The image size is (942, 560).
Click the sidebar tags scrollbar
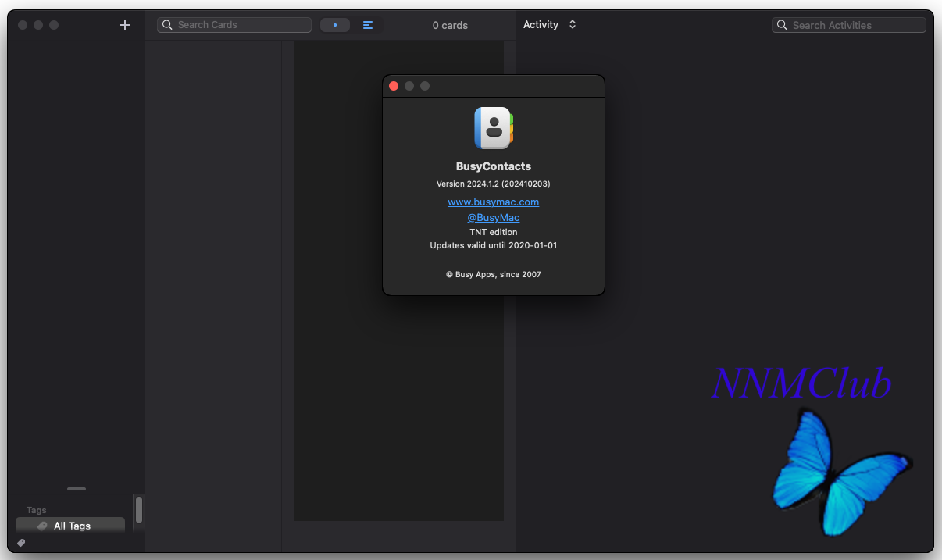click(x=139, y=510)
